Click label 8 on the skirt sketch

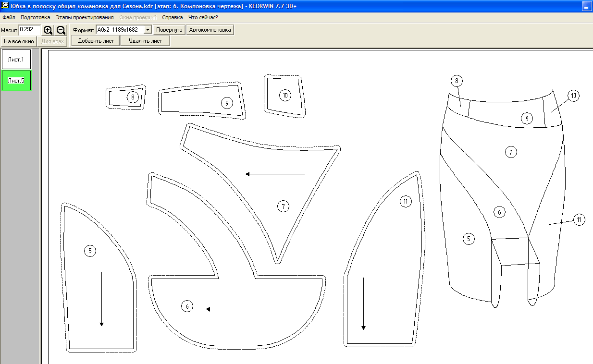pos(457,81)
